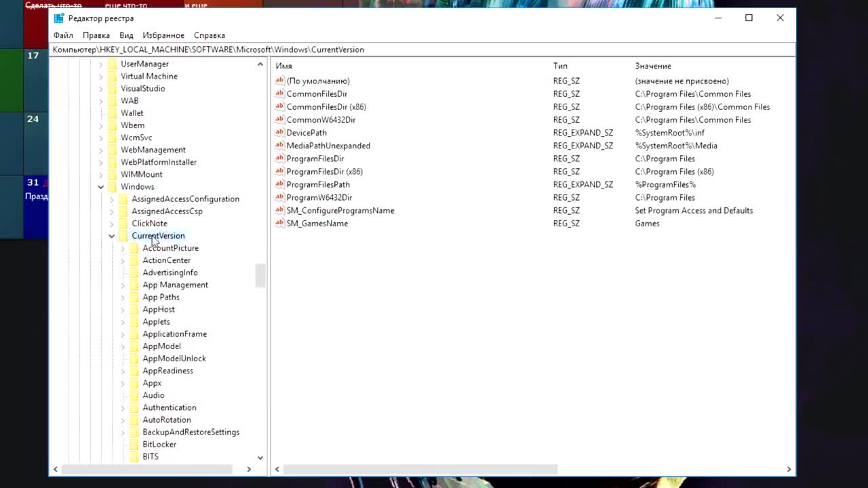Select the ProgramFilesDir value name
Image resolution: width=868 pixels, height=488 pixels.
coord(315,159)
